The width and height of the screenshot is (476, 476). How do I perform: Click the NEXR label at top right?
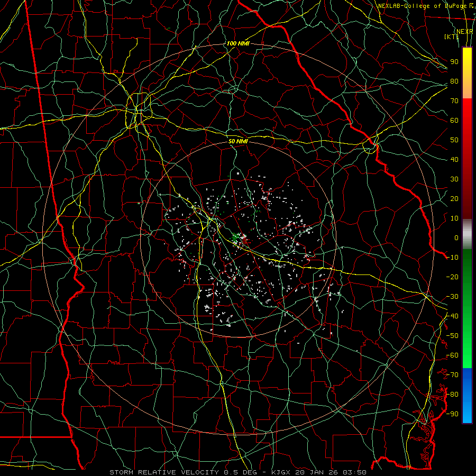click(x=464, y=32)
